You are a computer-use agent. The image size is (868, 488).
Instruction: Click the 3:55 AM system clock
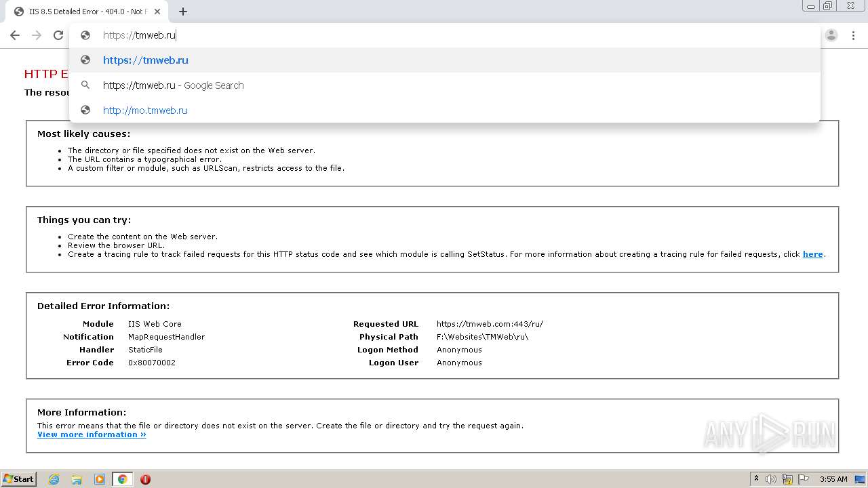tap(833, 479)
